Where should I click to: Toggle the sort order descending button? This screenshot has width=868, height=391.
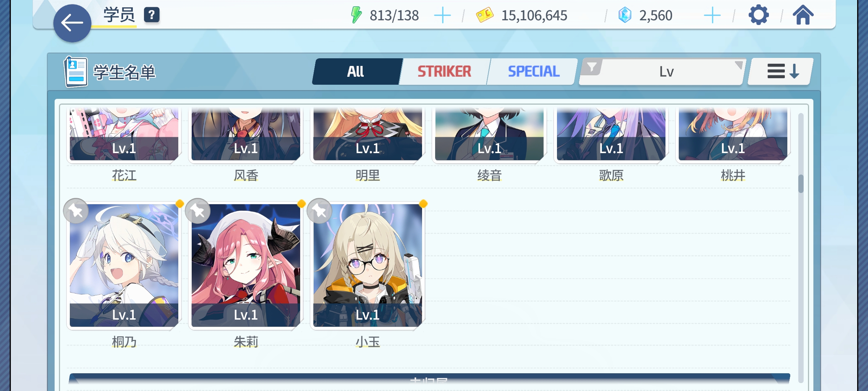click(x=780, y=71)
